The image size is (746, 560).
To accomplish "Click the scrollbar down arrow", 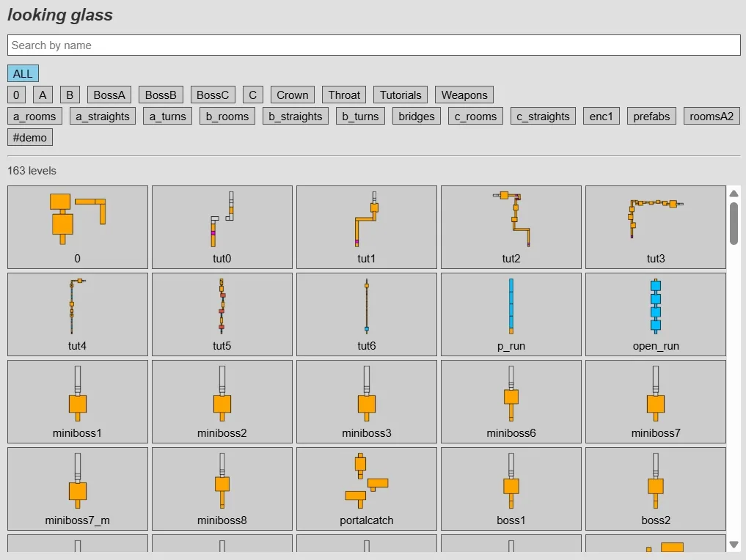I will (734, 545).
